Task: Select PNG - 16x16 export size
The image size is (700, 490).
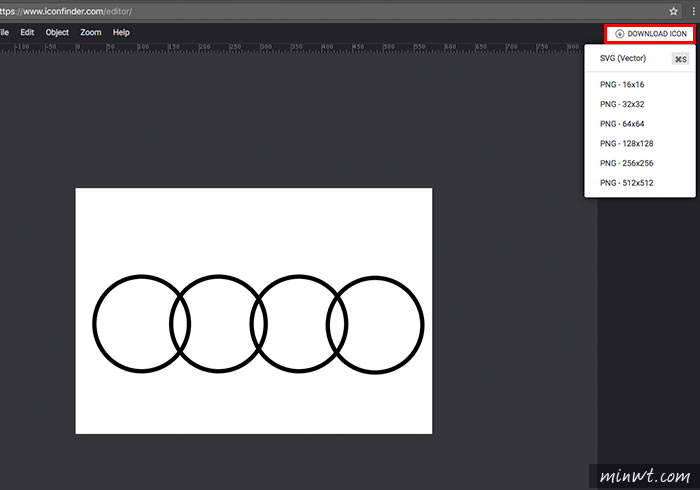Action: tap(640, 84)
